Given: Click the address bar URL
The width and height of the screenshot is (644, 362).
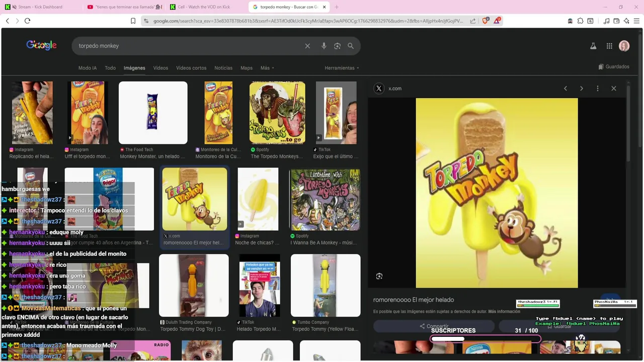Looking at the screenshot, I should 308,21.
